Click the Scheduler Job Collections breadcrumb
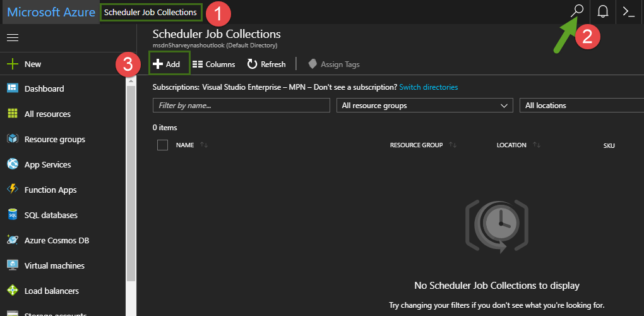644x316 pixels. (151, 13)
